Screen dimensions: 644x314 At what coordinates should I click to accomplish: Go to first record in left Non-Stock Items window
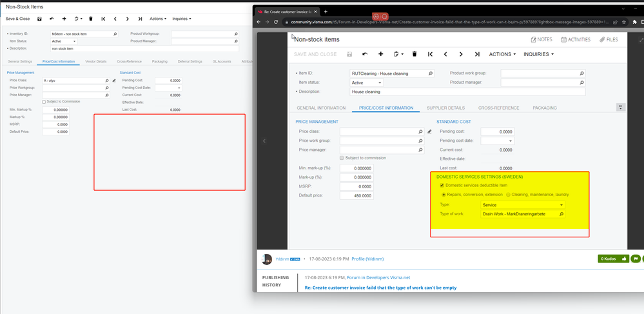pos(103,19)
